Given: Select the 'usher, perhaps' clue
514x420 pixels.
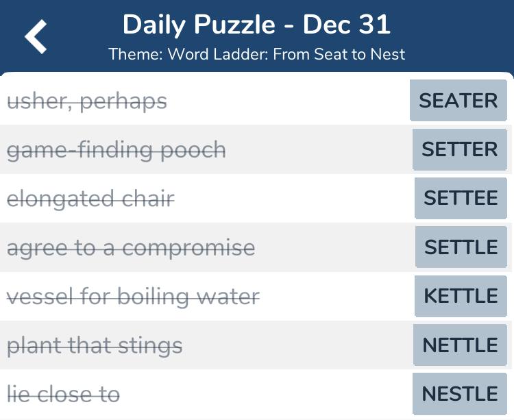Looking at the screenshot, I should 87,101.
